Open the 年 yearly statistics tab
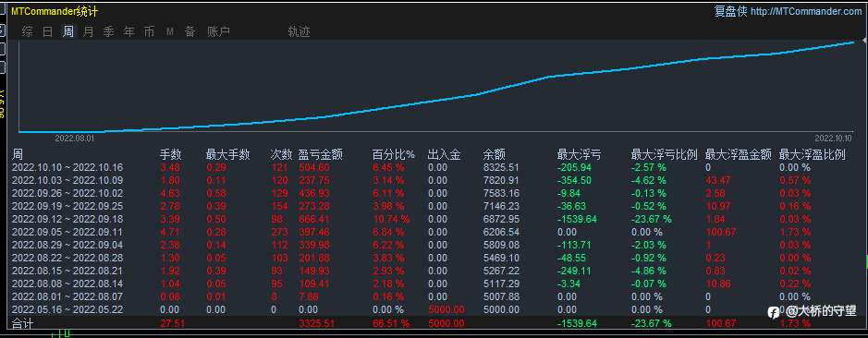Viewport: 868px width, 338px height. [x=129, y=31]
